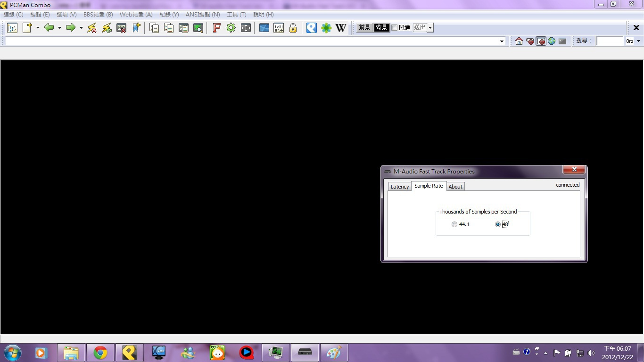The height and width of the screenshot is (362, 644).
Task: Open the dropdown next to 送出 button
Action: coord(430,28)
